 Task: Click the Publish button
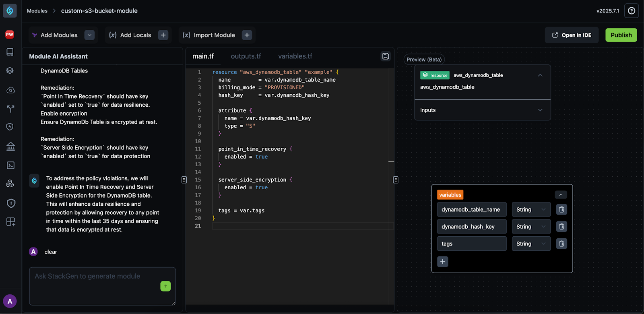point(621,35)
